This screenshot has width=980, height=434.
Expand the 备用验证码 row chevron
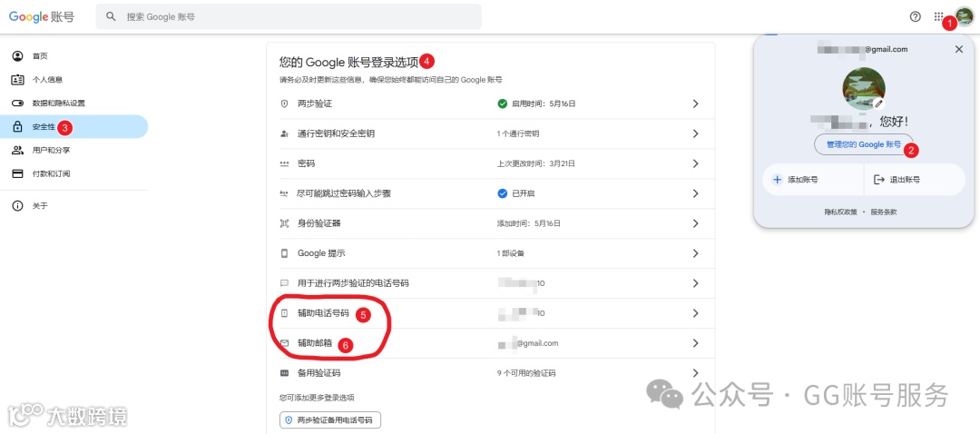[x=695, y=373]
